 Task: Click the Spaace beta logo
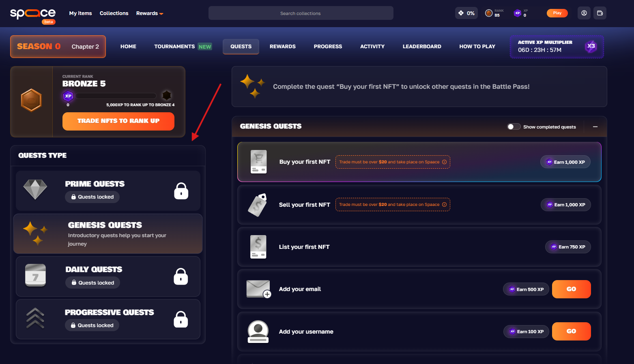tap(33, 14)
